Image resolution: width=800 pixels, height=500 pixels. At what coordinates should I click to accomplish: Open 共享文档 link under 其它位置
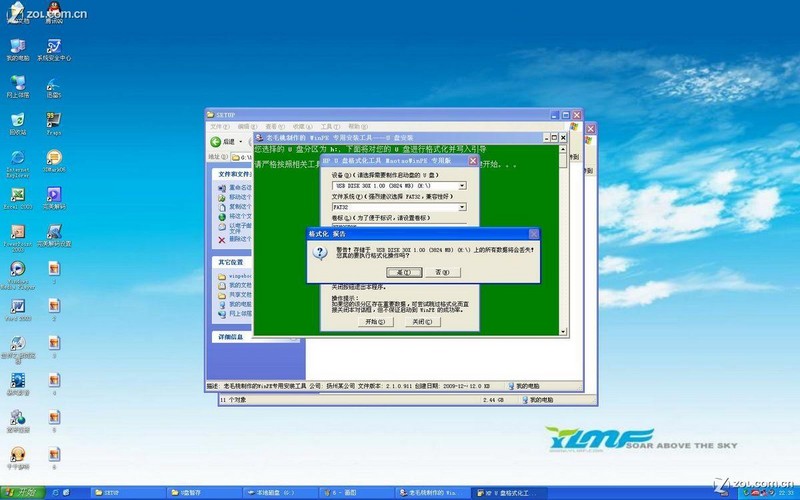235,295
